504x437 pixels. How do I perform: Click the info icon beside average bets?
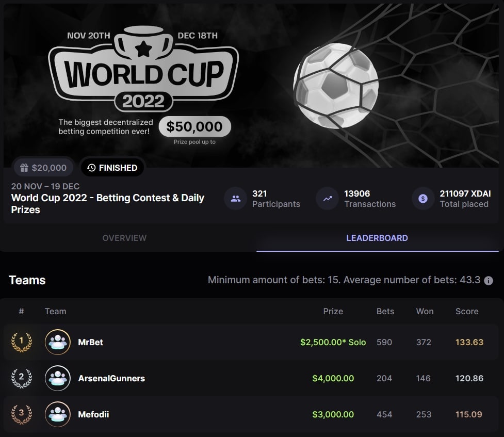(489, 281)
